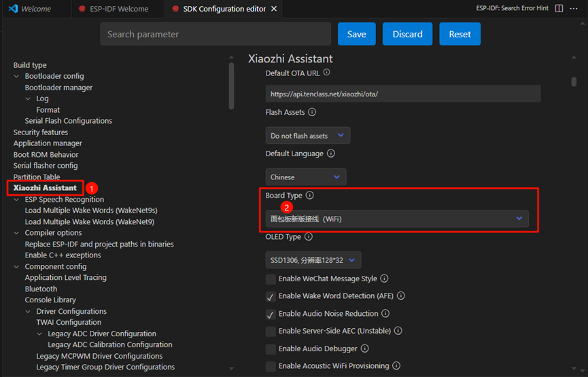
Task: Select Enable C++ exceptions item
Action: click(63, 255)
